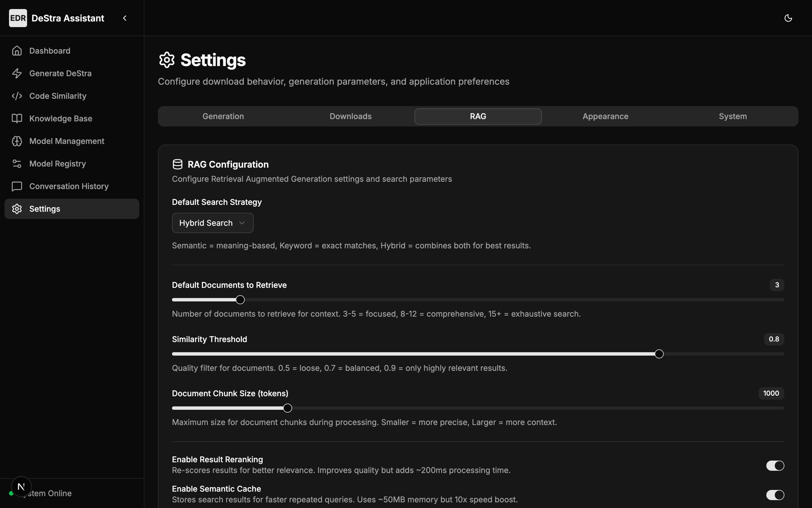Click the Conversation History chat icon

click(17, 186)
